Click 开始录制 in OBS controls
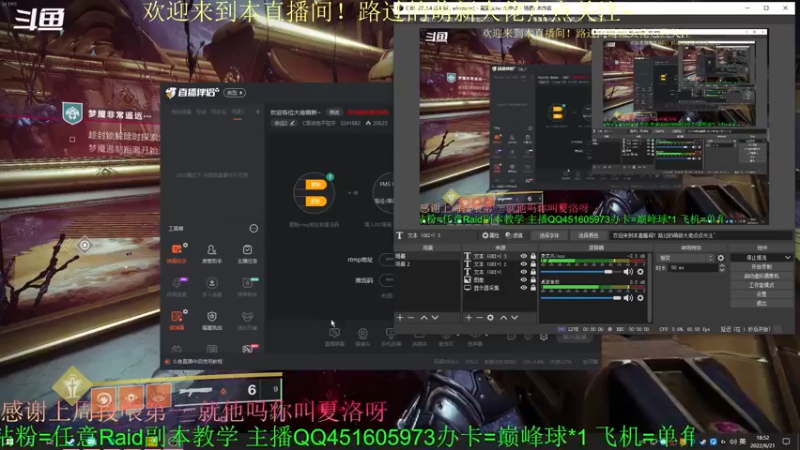Viewport: 800px width, 450px height. (761, 267)
